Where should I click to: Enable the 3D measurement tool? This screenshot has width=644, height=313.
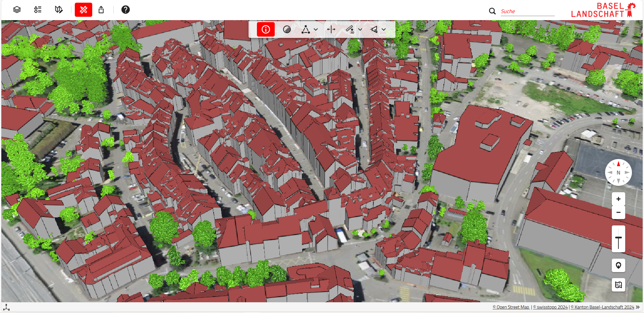click(351, 29)
